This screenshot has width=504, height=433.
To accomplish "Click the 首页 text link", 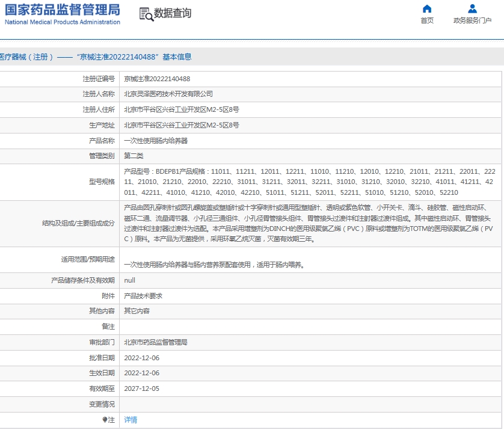I will (427, 20).
